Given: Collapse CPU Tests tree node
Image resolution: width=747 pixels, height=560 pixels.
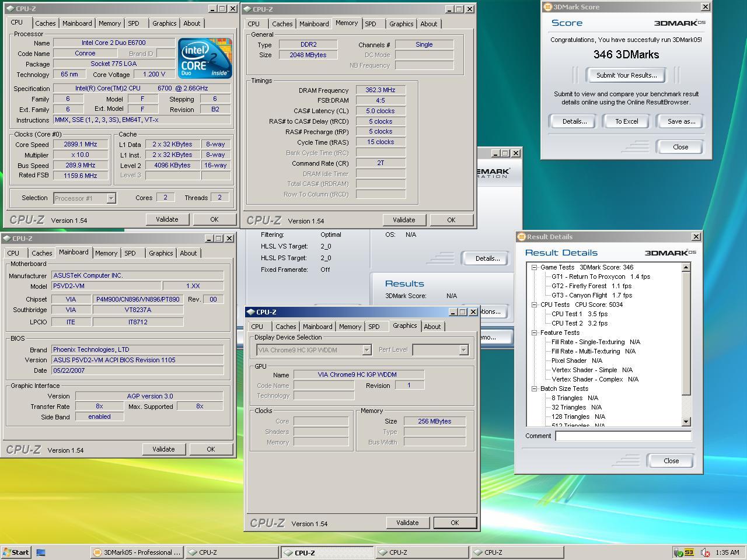Looking at the screenshot, I should 534,304.
